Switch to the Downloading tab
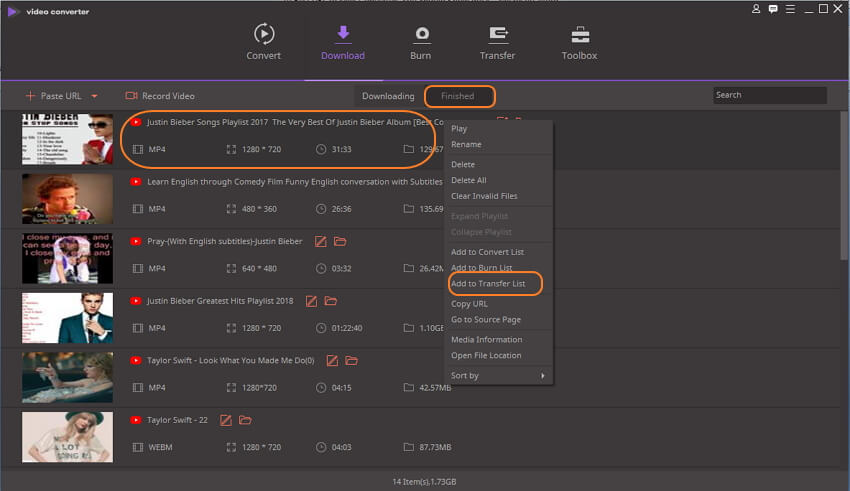This screenshot has height=491, width=850. point(388,96)
